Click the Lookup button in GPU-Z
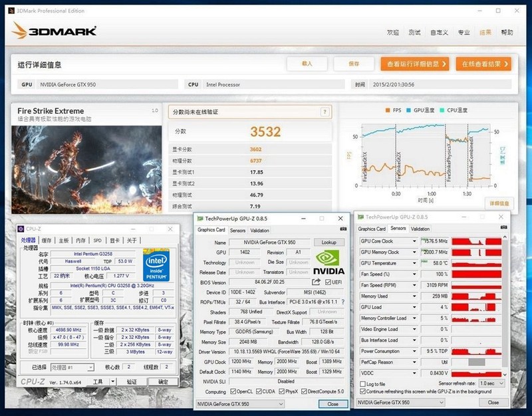This screenshot has width=532, height=416. click(x=329, y=242)
